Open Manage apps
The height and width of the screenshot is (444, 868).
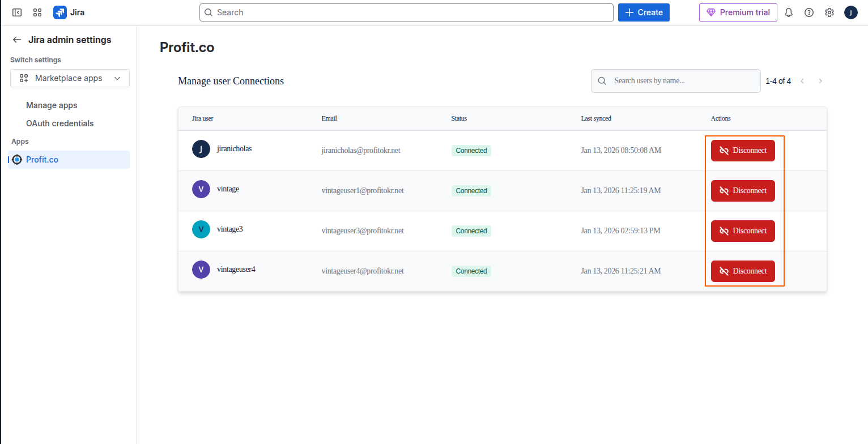tap(52, 105)
